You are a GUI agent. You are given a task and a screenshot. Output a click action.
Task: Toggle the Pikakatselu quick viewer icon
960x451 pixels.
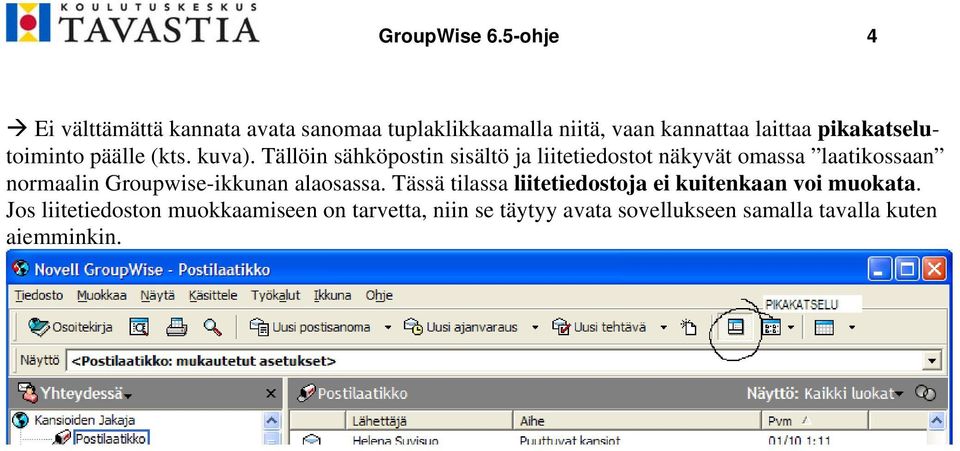click(x=735, y=327)
